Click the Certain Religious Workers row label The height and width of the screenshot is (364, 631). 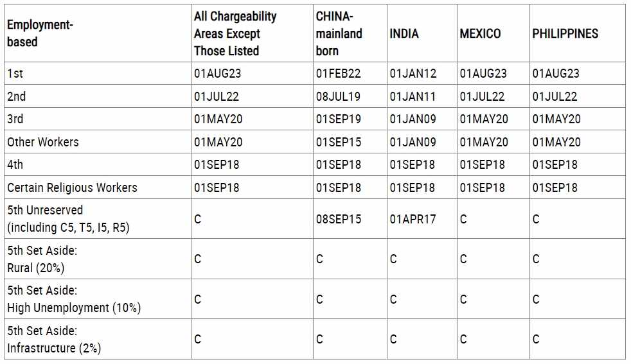tap(72, 187)
